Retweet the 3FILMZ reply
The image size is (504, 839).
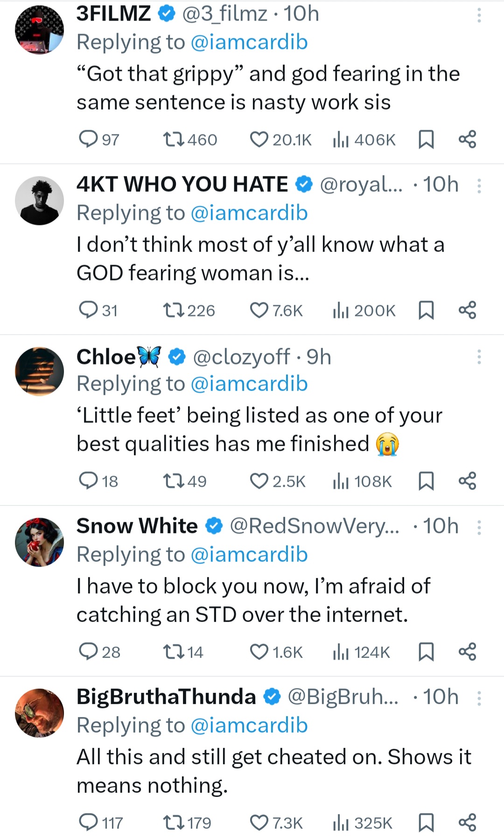click(174, 139)
